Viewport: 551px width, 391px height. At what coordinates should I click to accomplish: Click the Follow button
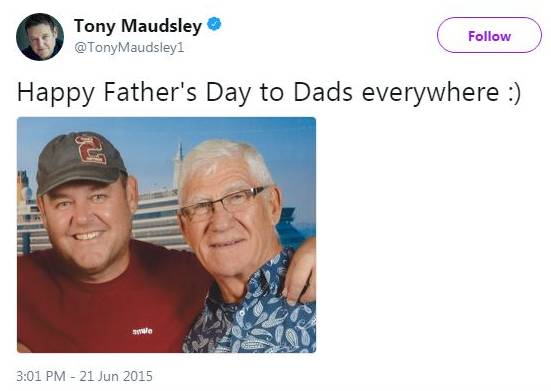[489, 35]
